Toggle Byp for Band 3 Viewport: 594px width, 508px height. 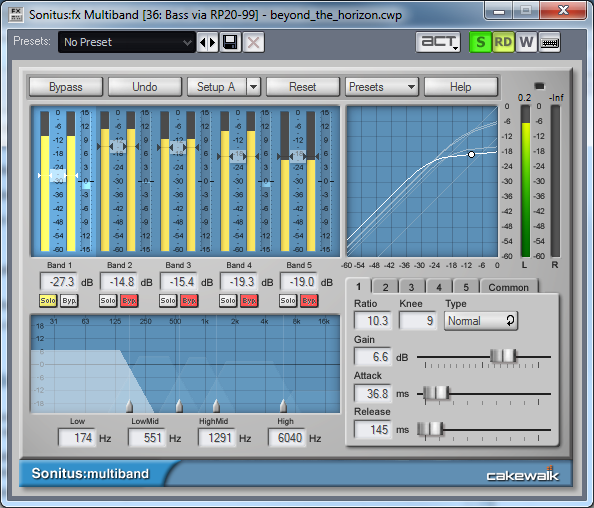(189, 300)
